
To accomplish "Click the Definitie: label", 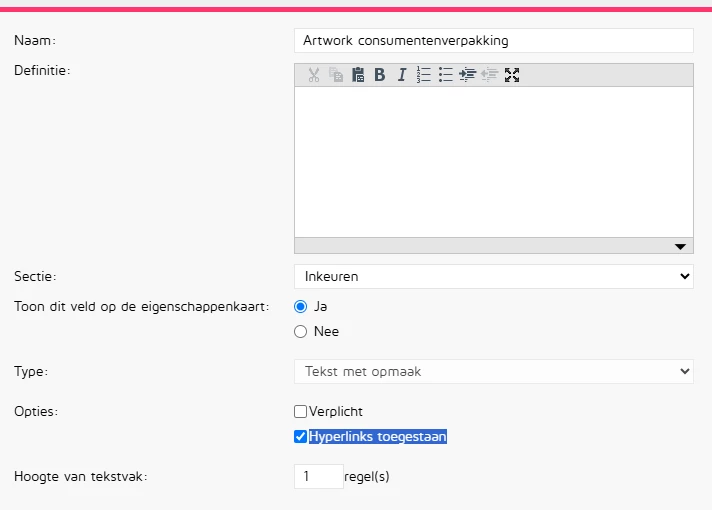I will pyautogui.click(x=42, y=70).
